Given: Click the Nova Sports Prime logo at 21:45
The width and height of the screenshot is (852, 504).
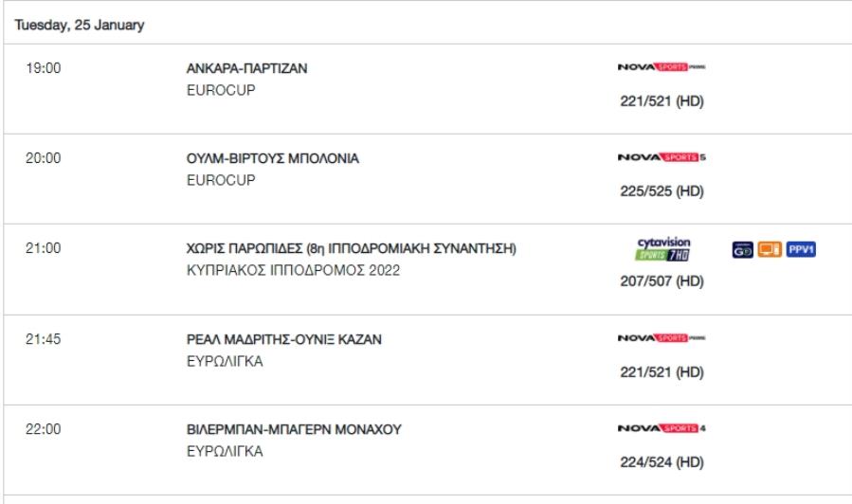Looking at the screenshot, I should coord(662,338).
